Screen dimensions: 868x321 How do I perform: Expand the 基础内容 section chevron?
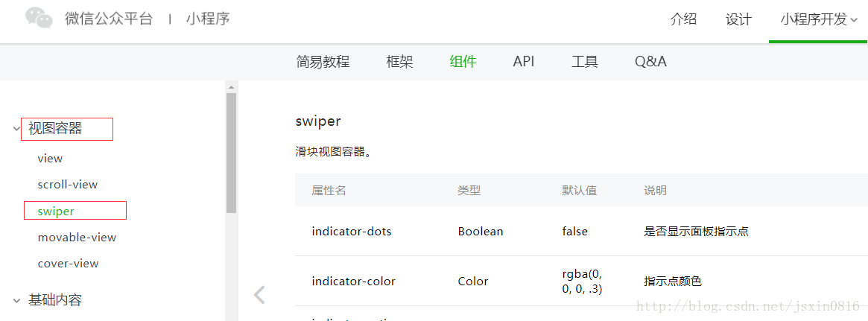tap(16, 300)
